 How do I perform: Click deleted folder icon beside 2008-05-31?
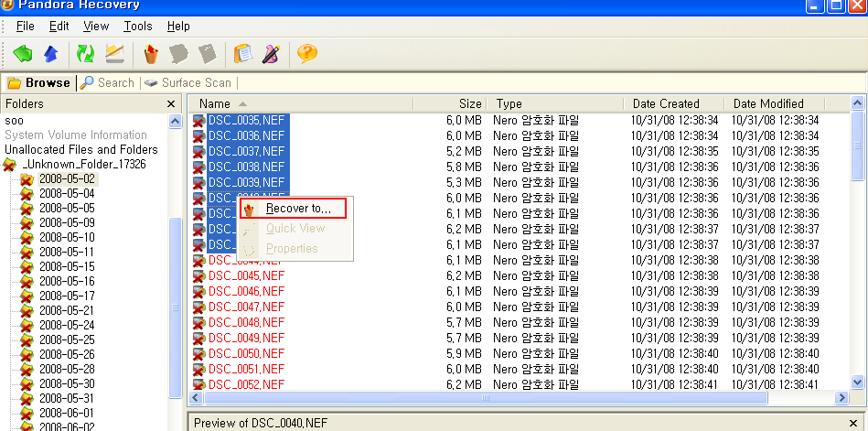click(x=27, y=399)
